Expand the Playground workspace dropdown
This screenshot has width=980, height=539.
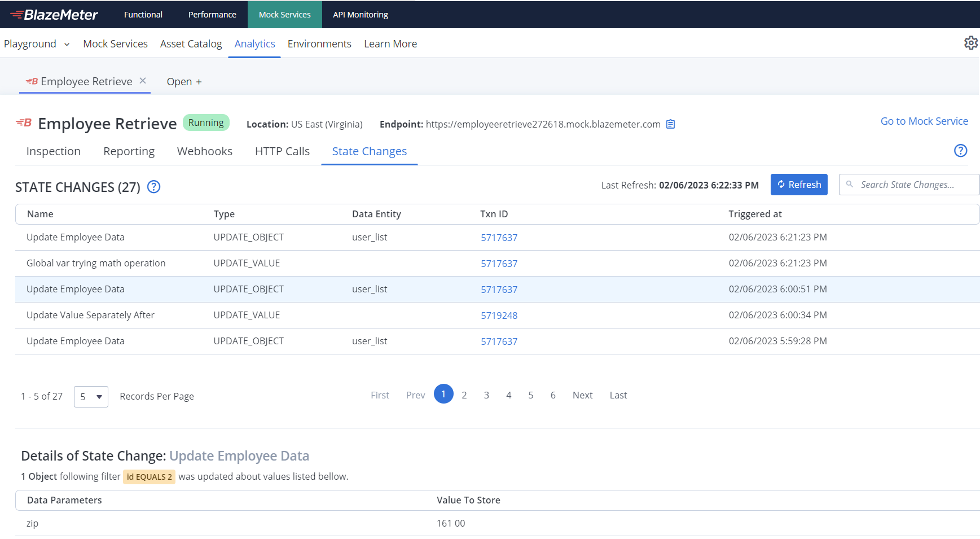pyautogui.click(x=67, y=45)
